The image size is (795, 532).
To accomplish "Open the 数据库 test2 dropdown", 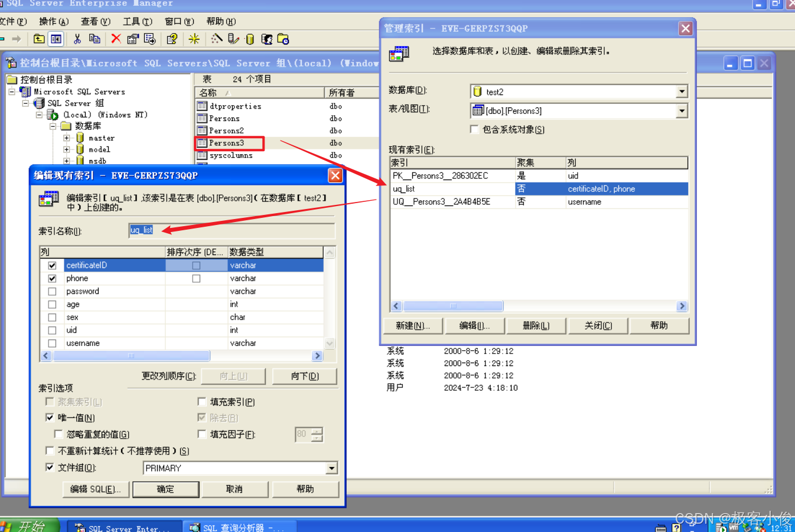I will 682,92.
